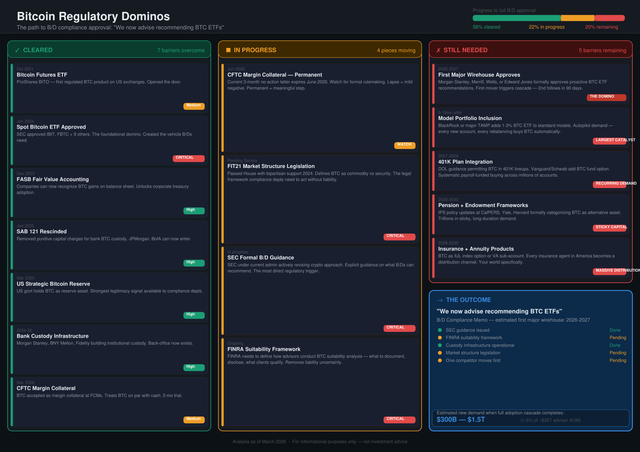Click the STILL NEEDED column heading

pyautogui.click(x=465, y=50)
